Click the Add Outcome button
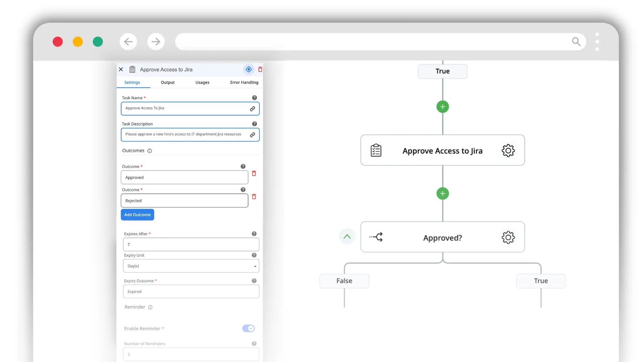The image size is (644, 362). point(138,215)
